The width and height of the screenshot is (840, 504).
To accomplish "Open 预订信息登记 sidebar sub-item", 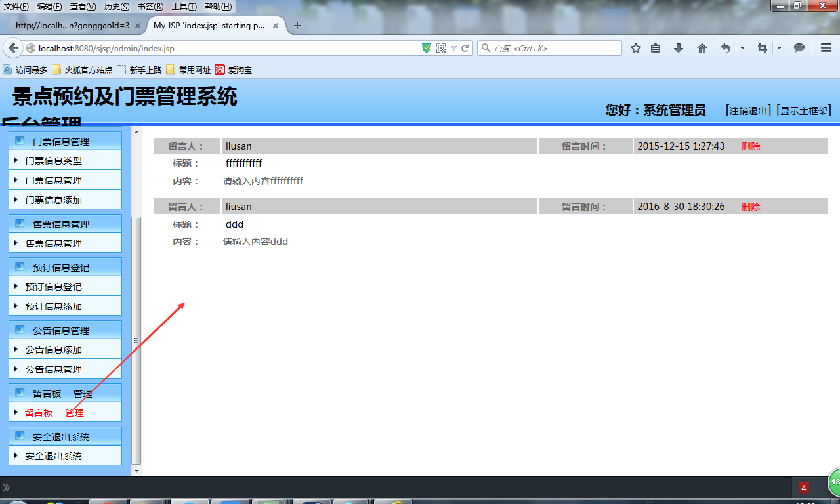I will (54, 287).
